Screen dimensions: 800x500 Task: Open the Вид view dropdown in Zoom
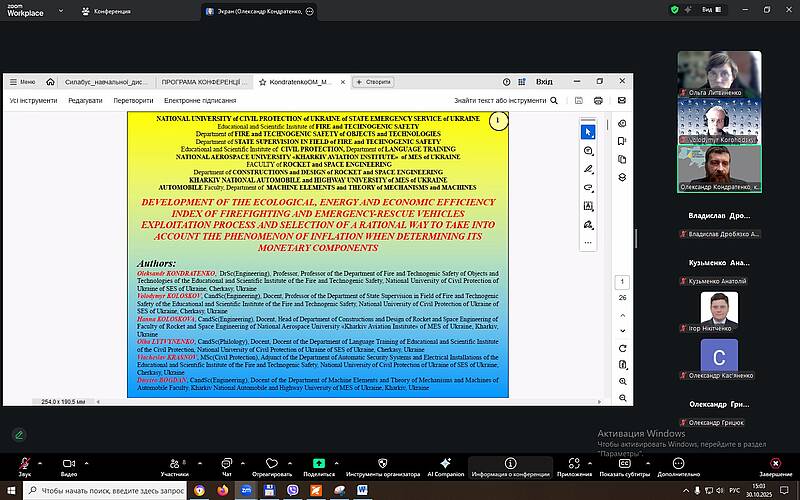tap(711, 9)
